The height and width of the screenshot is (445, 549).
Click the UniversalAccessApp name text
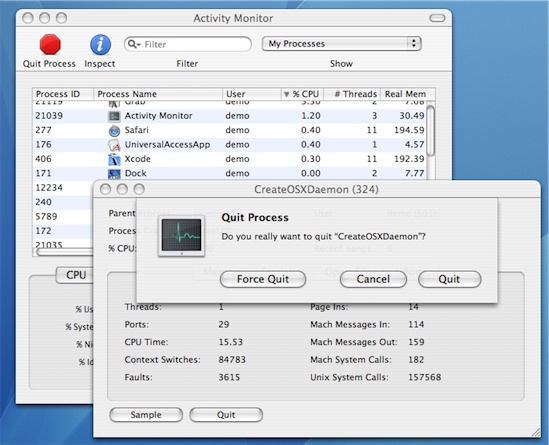click(x=167, y=145)
